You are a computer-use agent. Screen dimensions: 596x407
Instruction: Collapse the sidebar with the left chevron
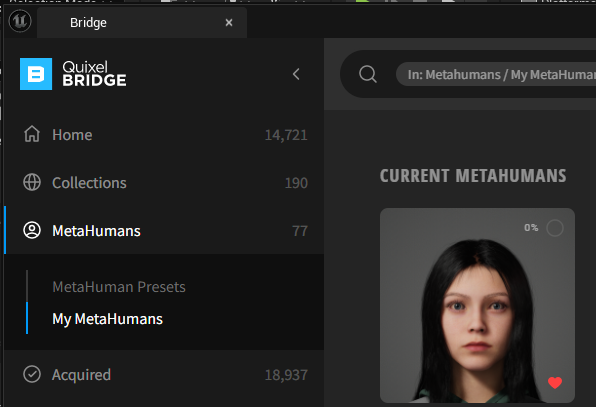(x=296, y=74)
